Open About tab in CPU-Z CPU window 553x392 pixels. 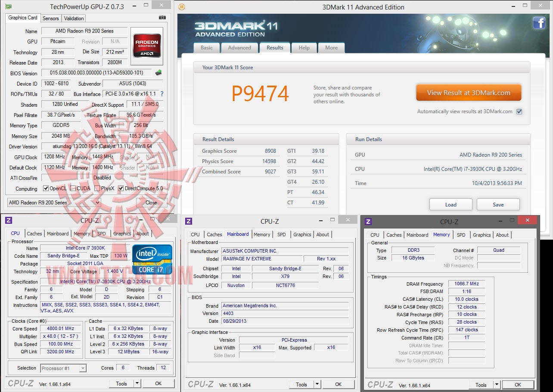(143, 234)
